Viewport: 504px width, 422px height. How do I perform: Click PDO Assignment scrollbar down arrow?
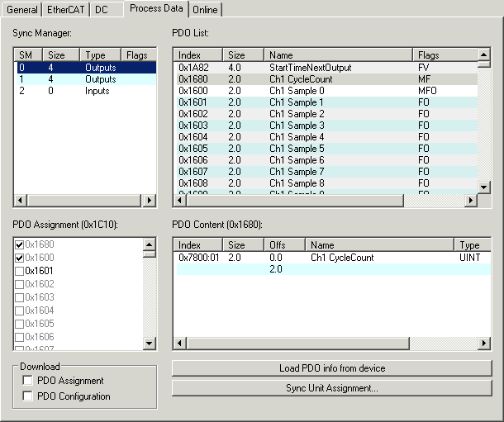pyautogui.click(x=150, y=344)
